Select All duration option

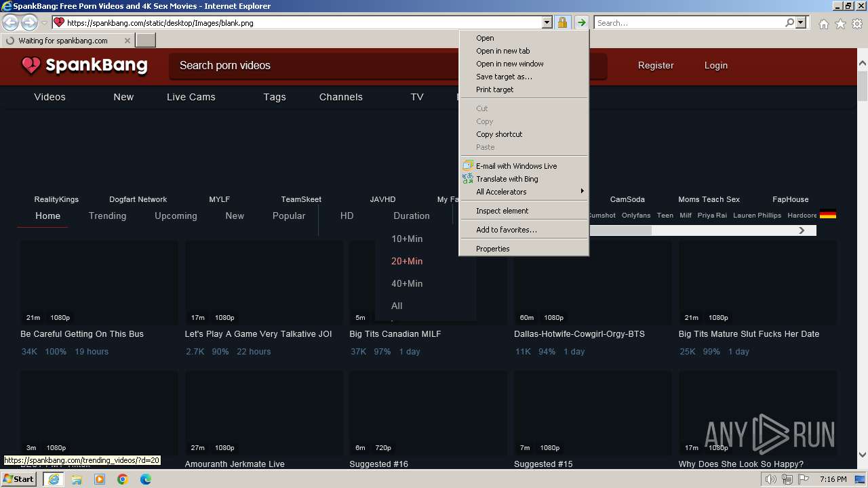pos(397,306)
